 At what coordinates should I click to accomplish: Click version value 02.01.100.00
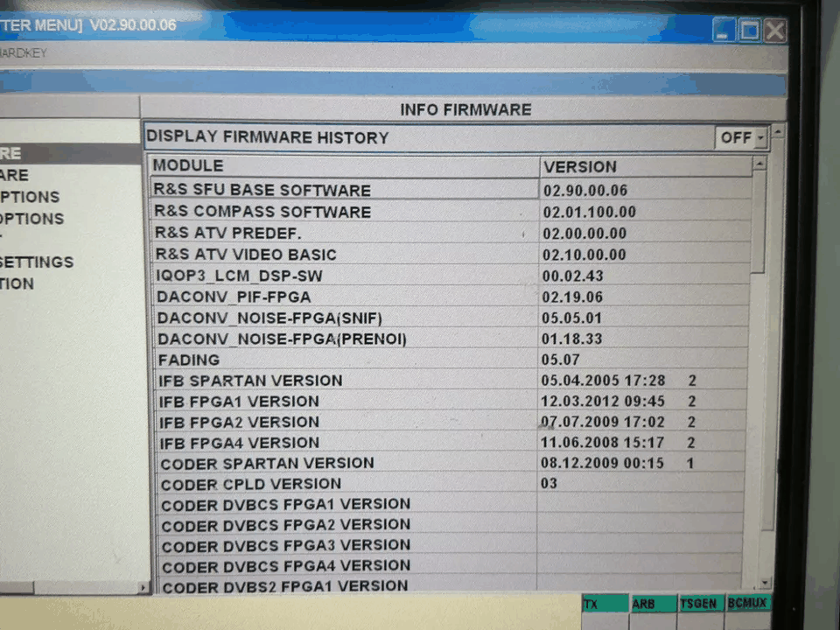pos(589,212)
